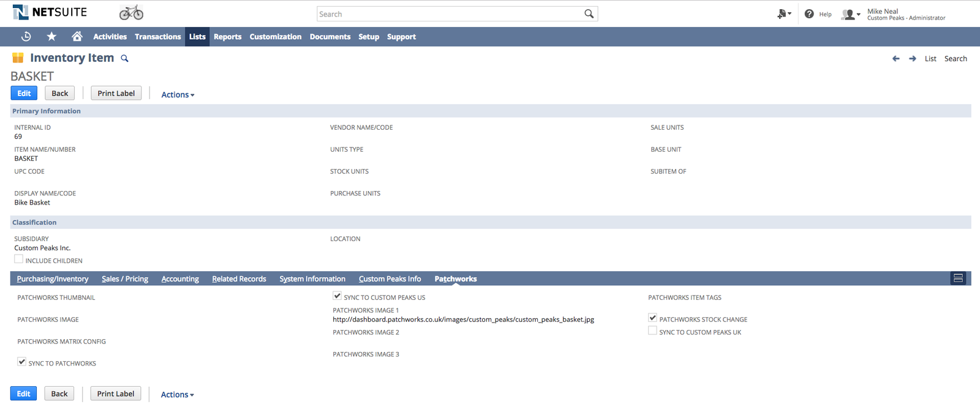Click into the global Search field
This screenshot has height=404, width=980.
click(450, 14)
